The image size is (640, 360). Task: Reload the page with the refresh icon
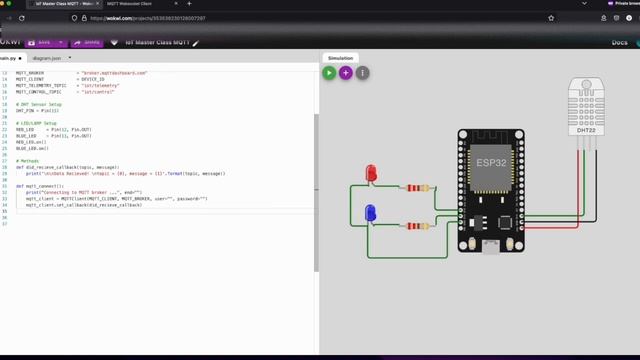point(22,18)
